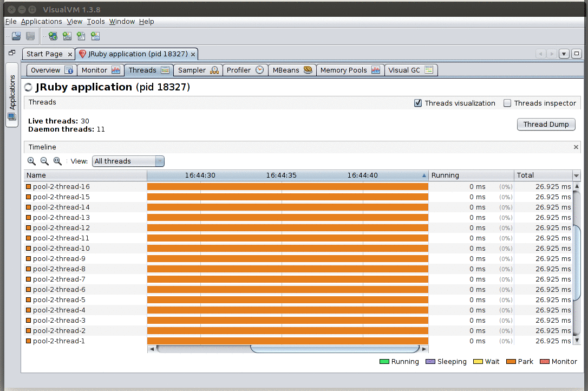
Task: Switch to the Memory Pools tab
Action: pyautogui.click(x=350, y=70)
